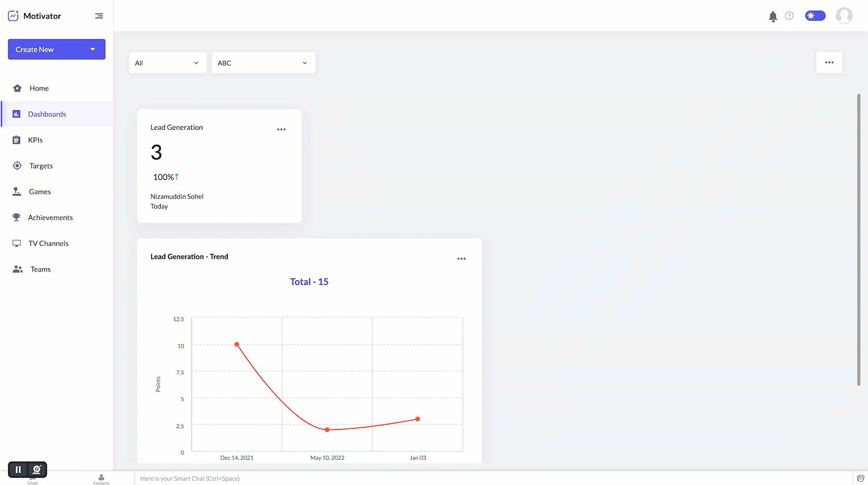Open Lead Generation card options menu
This screenshot has height=485, width=868.
281,130
